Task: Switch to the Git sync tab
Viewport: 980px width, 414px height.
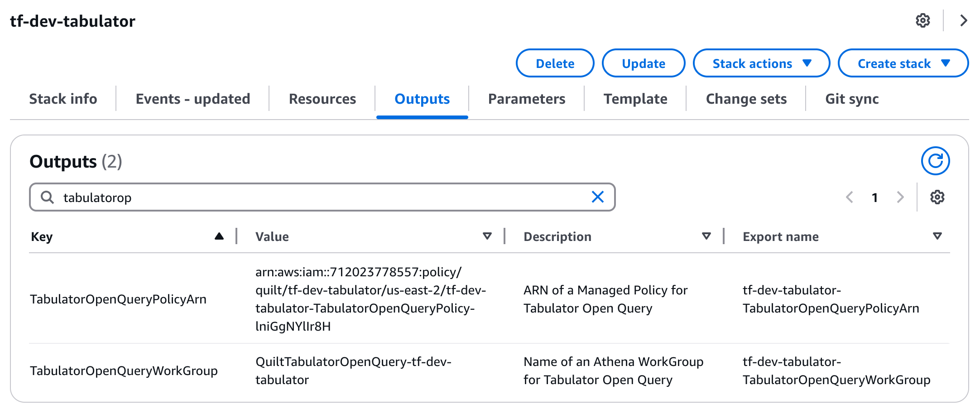Action: click(x=852, y=99)
